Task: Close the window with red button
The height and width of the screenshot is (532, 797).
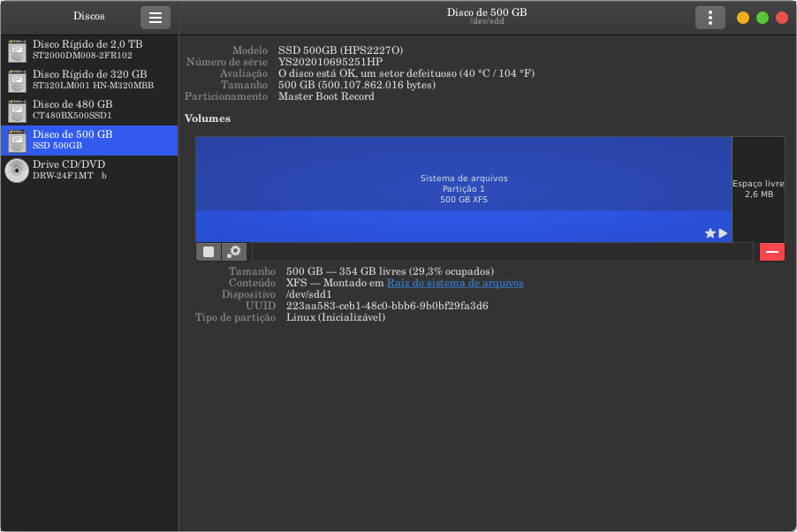Action: (782, 18)
